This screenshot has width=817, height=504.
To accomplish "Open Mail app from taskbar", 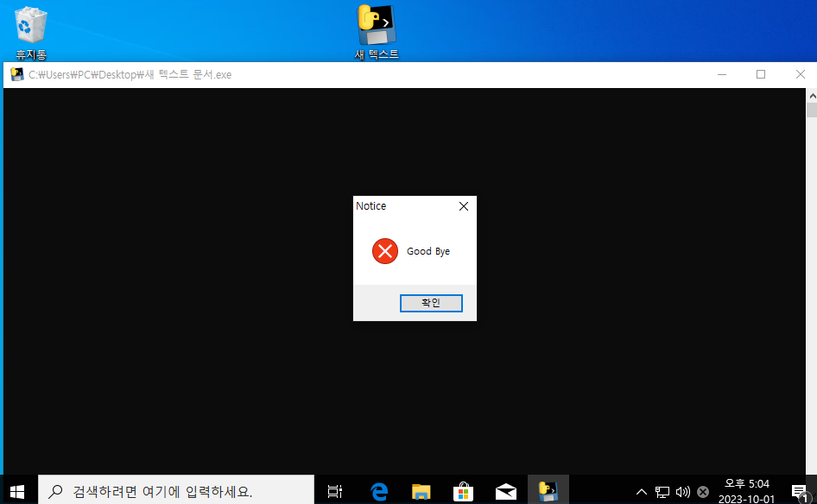I will 505,491.
